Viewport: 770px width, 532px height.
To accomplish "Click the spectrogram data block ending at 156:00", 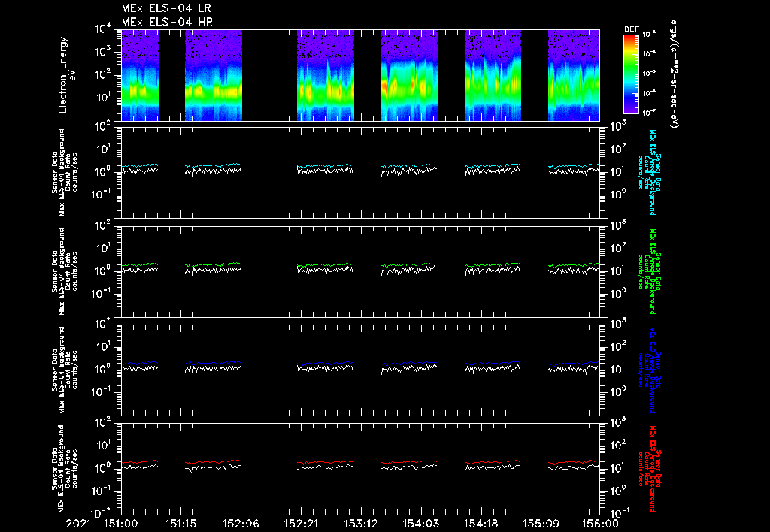I will click(574, 75).
